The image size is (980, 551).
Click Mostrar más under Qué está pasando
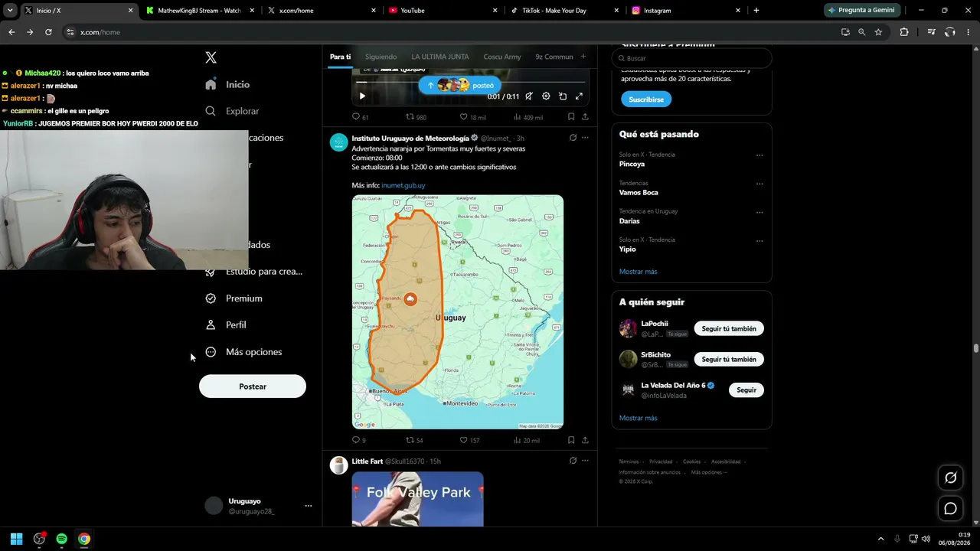pyautogui.click(x=639, y=272)
